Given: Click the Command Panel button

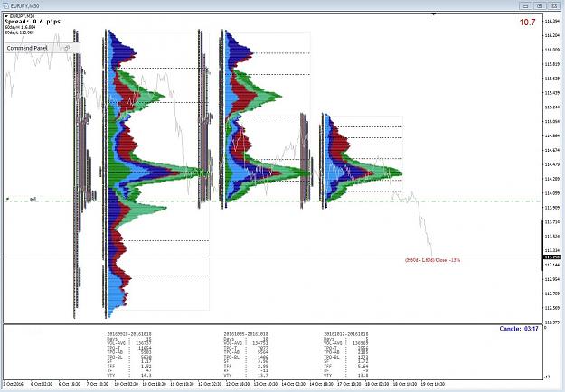Looking at the screenshot, I should click(42, 48).
